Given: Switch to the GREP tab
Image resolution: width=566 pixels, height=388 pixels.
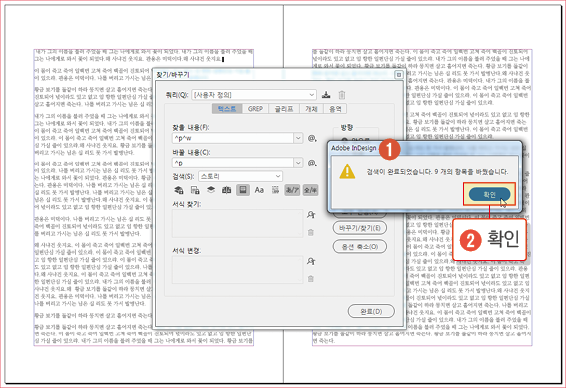Looking at the screenshot, I should click(255, 109).
